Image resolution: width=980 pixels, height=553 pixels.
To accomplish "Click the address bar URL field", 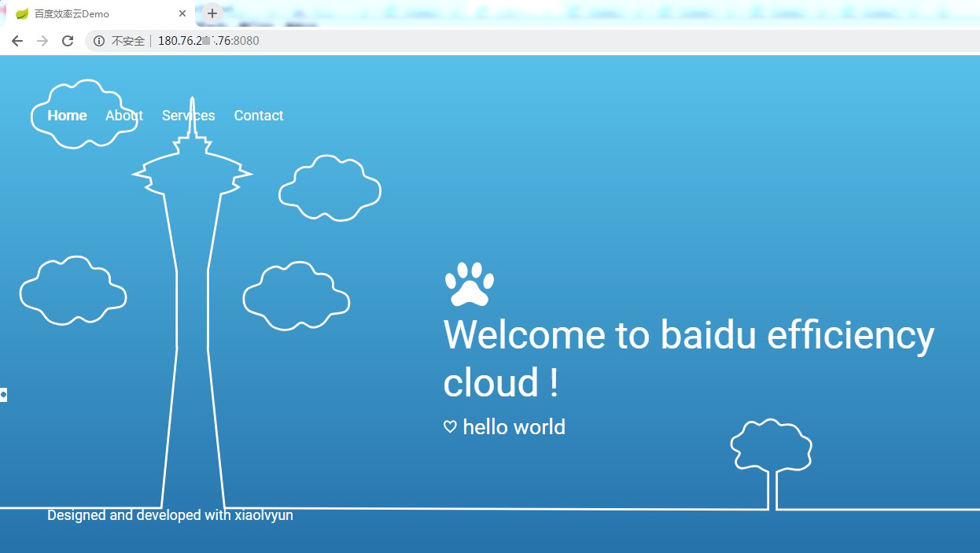I will (532, 41).
